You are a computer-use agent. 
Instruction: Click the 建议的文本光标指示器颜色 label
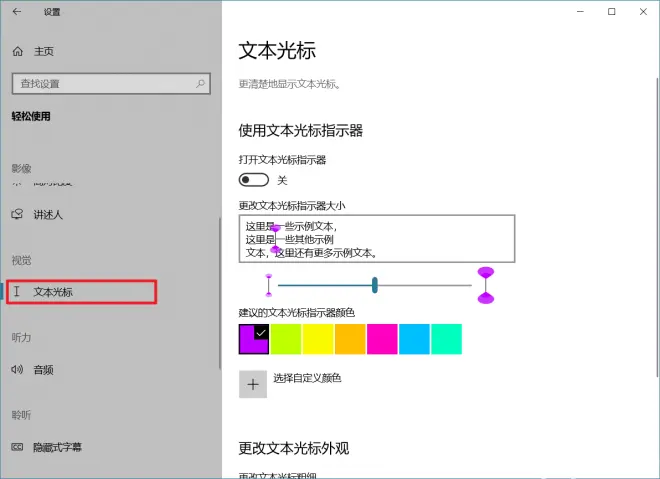[297, 313]
